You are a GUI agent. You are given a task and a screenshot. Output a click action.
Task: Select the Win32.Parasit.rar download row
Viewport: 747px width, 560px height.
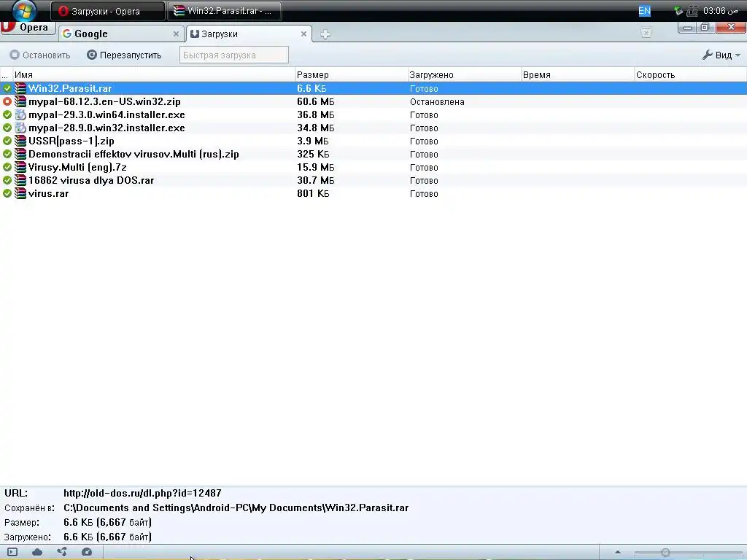point(373,88)
